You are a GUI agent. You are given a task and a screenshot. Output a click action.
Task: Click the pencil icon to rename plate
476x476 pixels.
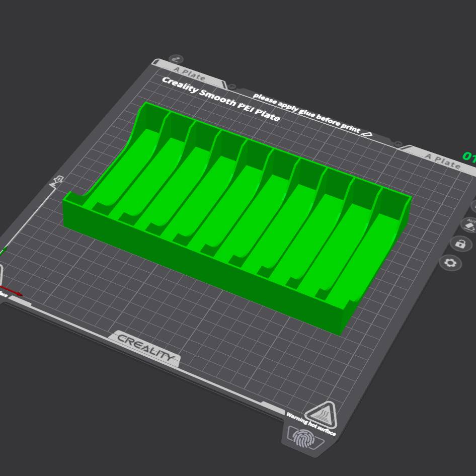coord(176,59)
